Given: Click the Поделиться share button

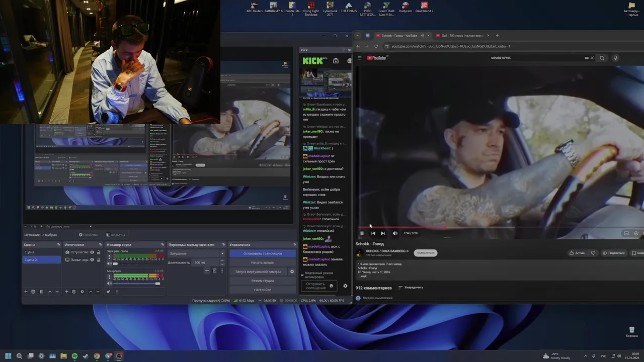Looking at the screenshot, I should (614, 253).
